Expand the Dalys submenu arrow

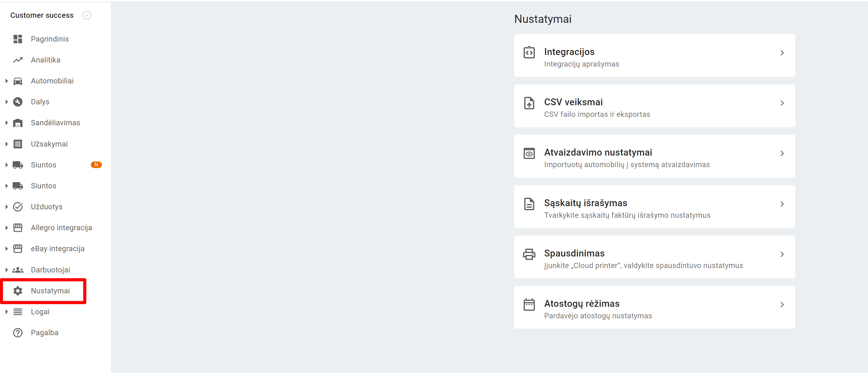[x=7, y=102]
